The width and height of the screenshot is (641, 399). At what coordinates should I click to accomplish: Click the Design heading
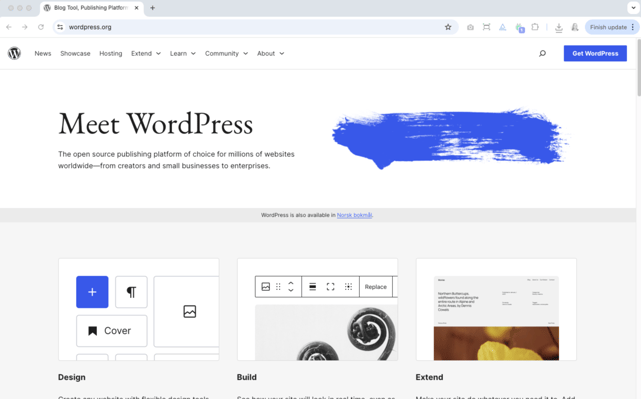point(72,377)
